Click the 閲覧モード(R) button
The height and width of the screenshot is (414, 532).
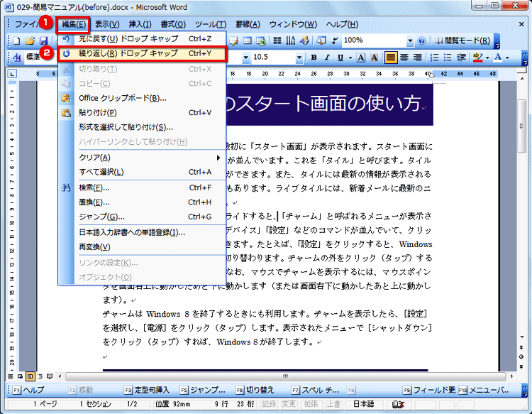[462, 40]
